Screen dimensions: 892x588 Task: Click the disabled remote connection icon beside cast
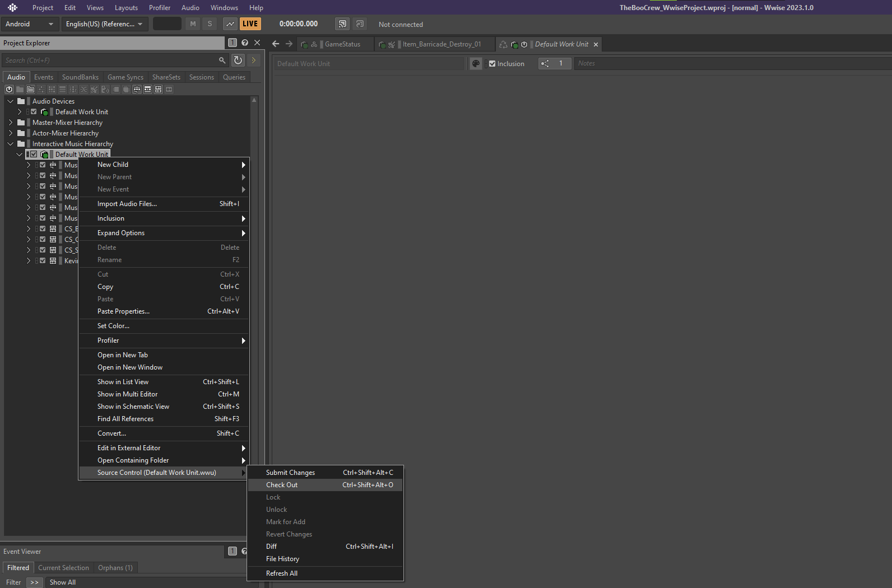(360, 24)
